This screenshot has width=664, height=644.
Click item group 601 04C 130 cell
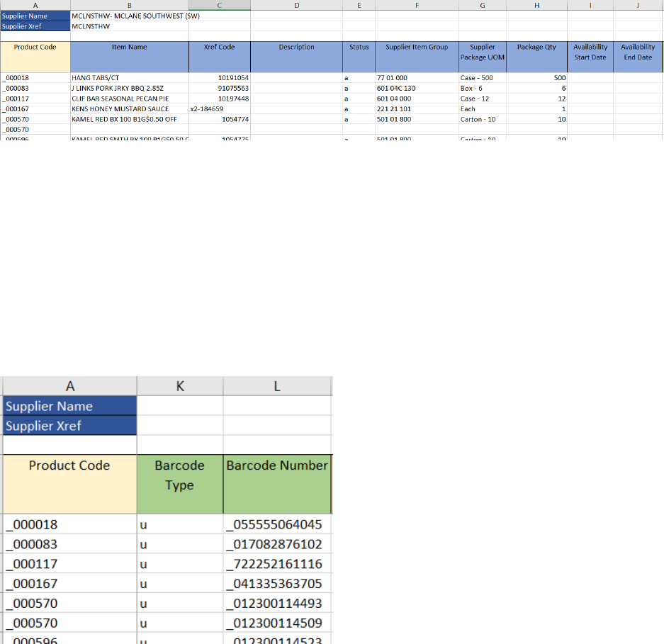point(417,88)
